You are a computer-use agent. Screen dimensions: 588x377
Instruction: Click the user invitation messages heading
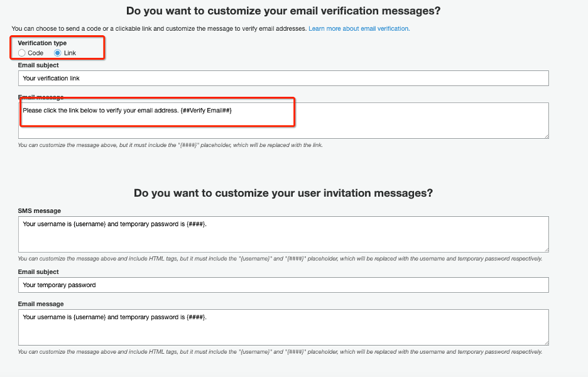(284, 193)
